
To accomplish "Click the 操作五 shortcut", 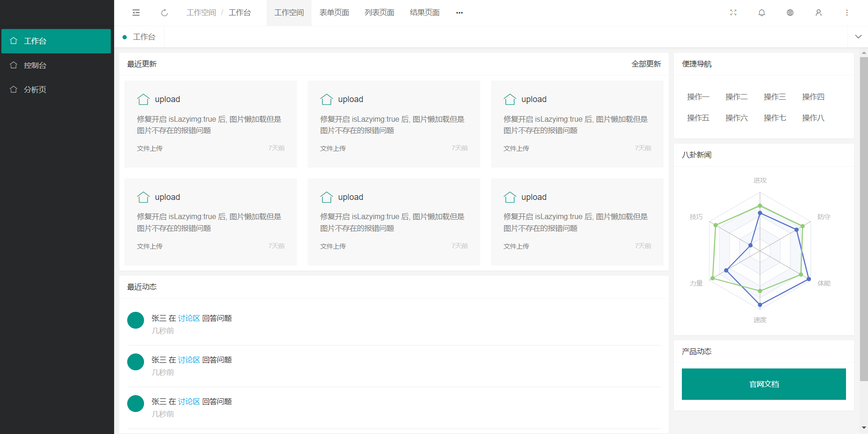I will pos(698,118).
